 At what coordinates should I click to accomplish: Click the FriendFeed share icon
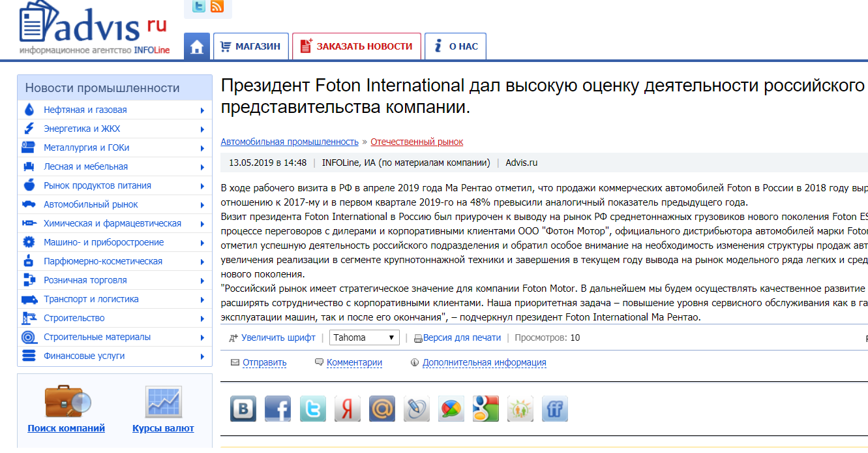(554, 408)
